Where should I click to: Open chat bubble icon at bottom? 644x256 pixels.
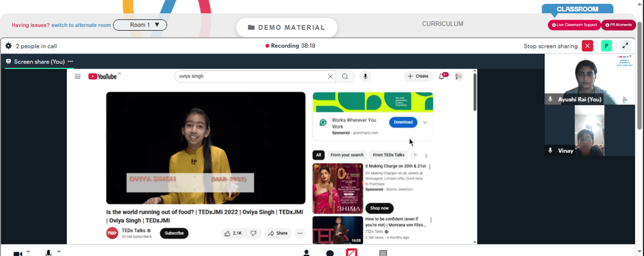pos(329,253)
